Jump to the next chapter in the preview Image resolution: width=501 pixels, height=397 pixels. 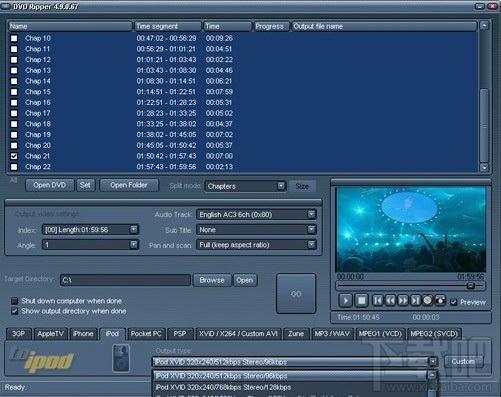pos(415,300)
